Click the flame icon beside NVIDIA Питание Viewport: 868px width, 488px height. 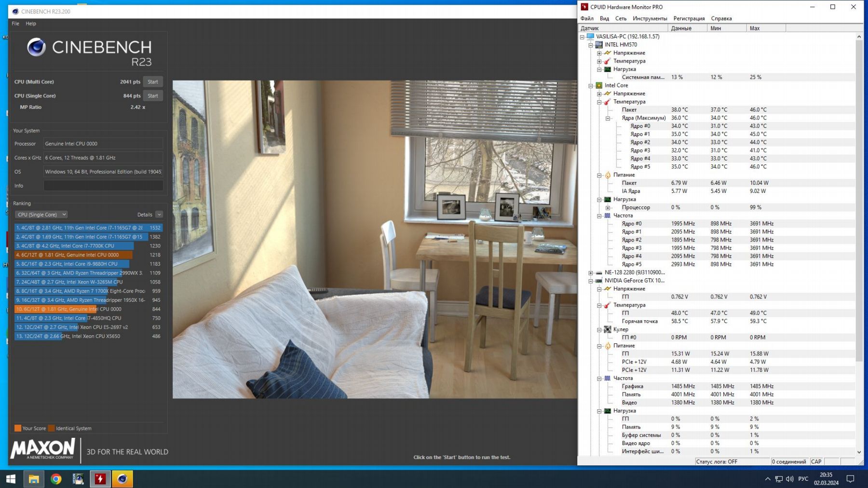[x=608, y=346]
